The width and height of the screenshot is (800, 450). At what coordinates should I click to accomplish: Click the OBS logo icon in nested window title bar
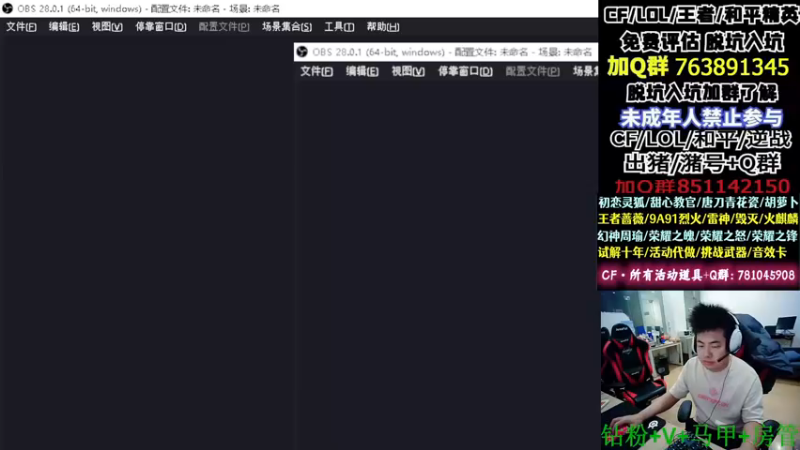(x=303, y=52)
